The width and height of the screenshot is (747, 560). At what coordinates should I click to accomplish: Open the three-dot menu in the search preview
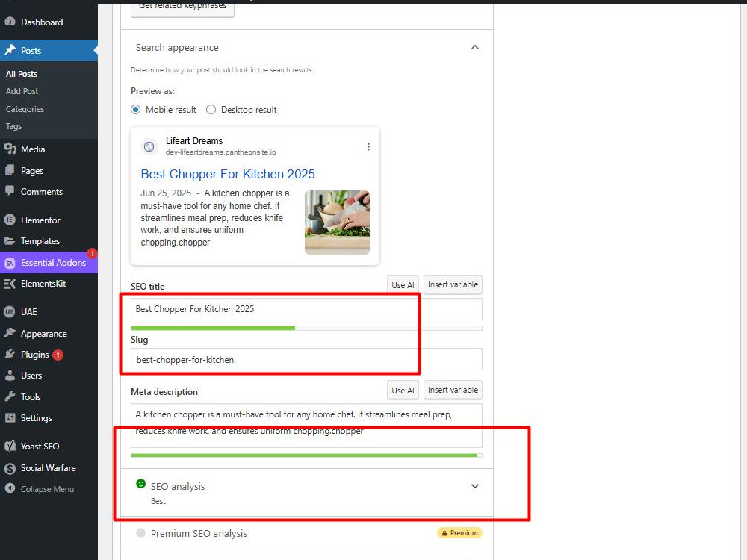pos(368,146)
